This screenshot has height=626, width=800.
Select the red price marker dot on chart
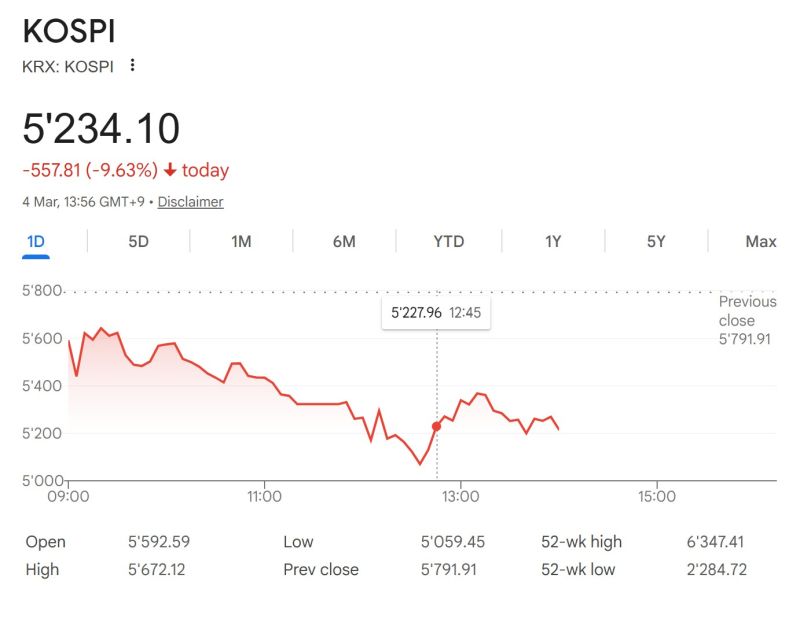437,425
